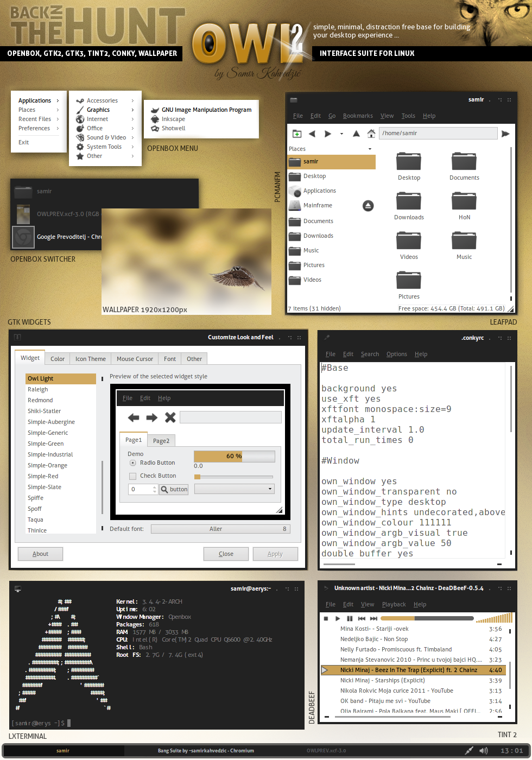532x760 pixels.
Task: Skip to the previous track in DeaDBeeF
Action: 362,618
